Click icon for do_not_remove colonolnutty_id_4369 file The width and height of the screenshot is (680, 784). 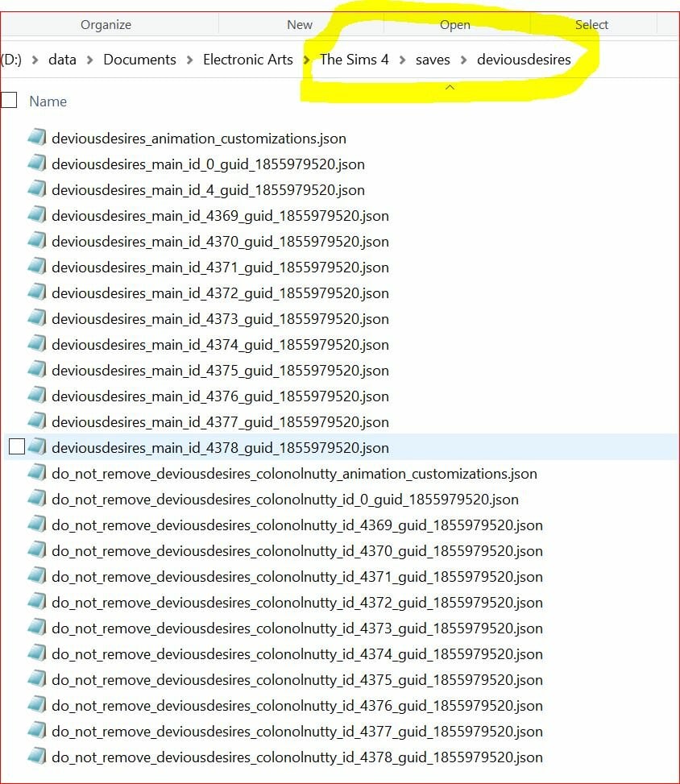point(37,524)
